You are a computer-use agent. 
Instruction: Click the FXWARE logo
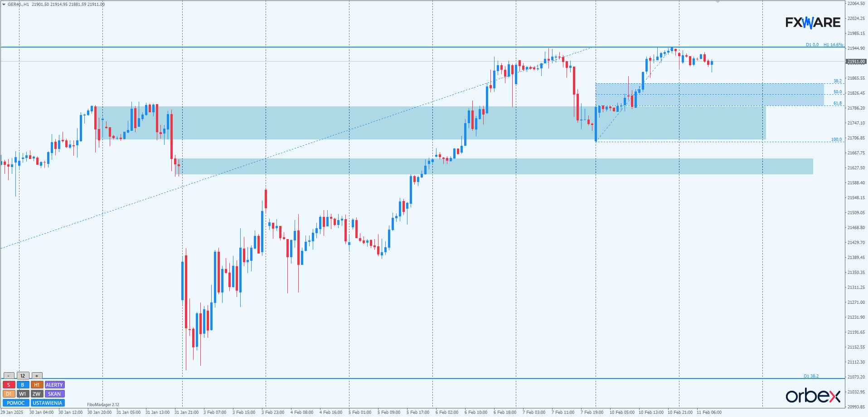click(813, 22)
